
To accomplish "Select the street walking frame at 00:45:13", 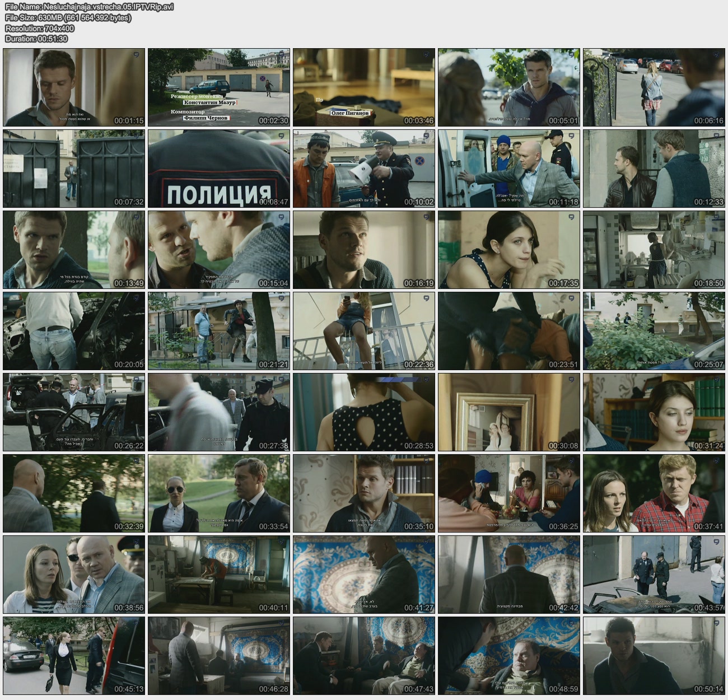I will click(x=74, y=656).
